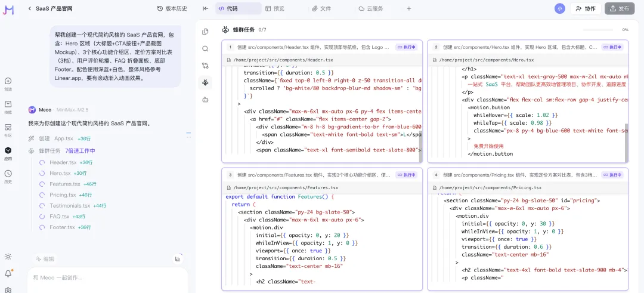644x293 pixels.
Task: Click the 编辑 button above the chat input
Action: [45, 259]
